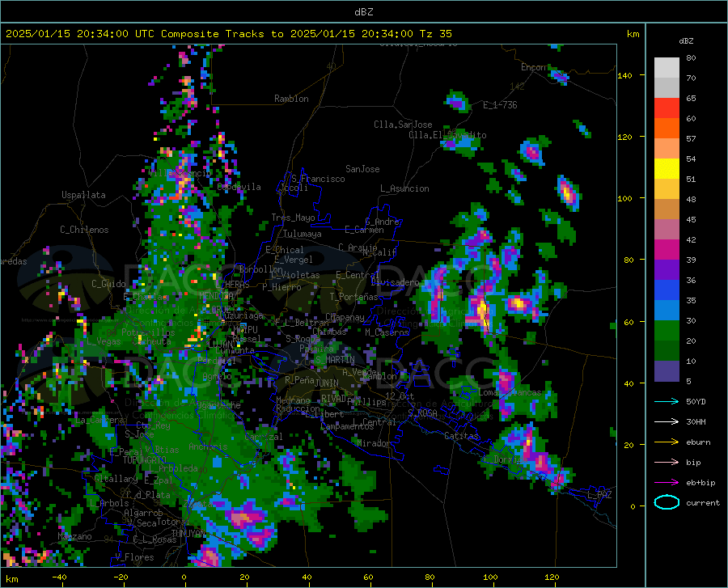Image resolution: width=728 pixels, height=588 pixels.
Task: Click the E_1-736 label
Action: click(500, 105)
